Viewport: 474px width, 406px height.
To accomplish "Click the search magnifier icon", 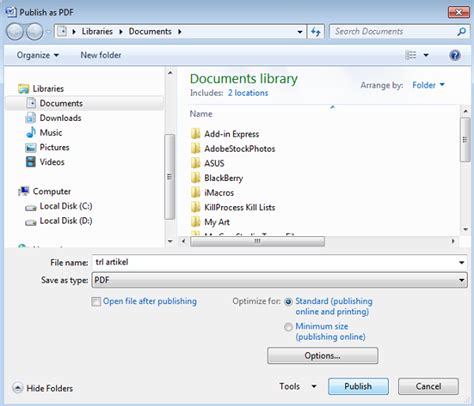I will [x=461, y=32].
